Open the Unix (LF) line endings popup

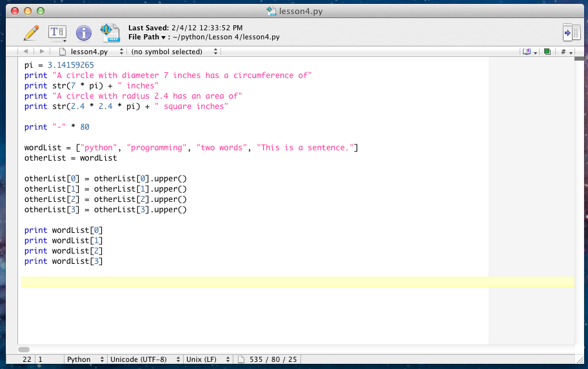point(208,359)
